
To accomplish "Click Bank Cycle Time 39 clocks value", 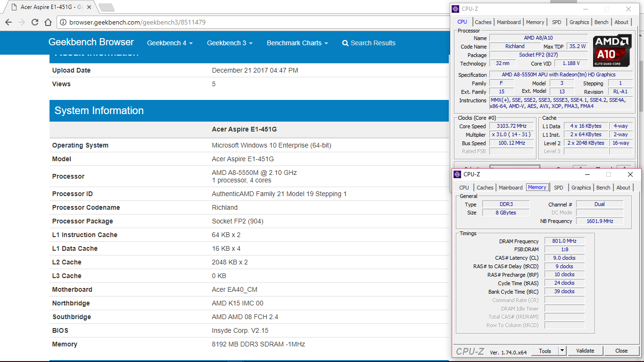I will 564,291.
